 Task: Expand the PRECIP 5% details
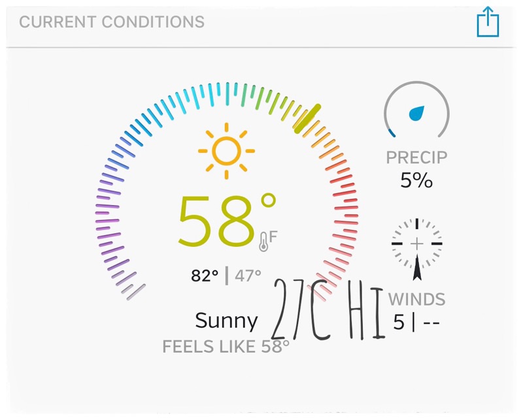pyautogui.click(x=417, y=167)
